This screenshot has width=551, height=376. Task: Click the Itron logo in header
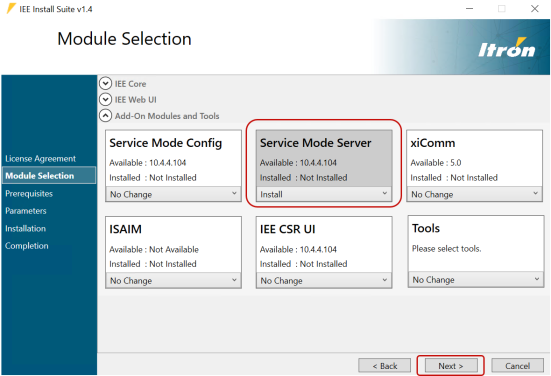pyautogui.click(x=506, y=48)
